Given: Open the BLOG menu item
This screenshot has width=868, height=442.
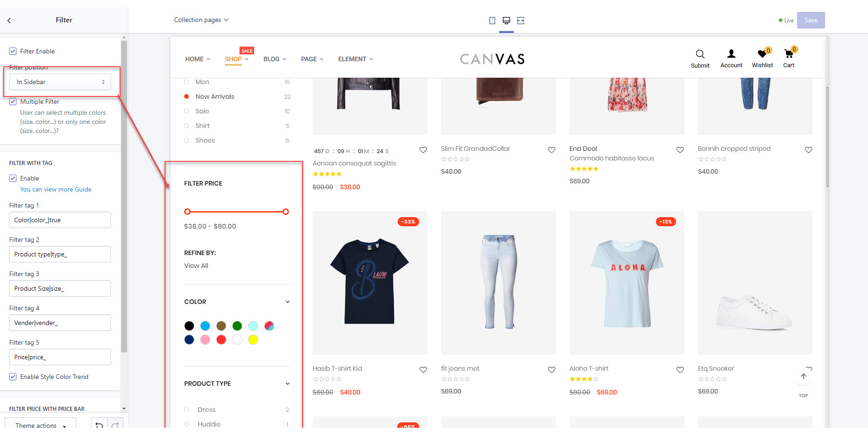Looking at the screenshot, I should pos(275,59).
